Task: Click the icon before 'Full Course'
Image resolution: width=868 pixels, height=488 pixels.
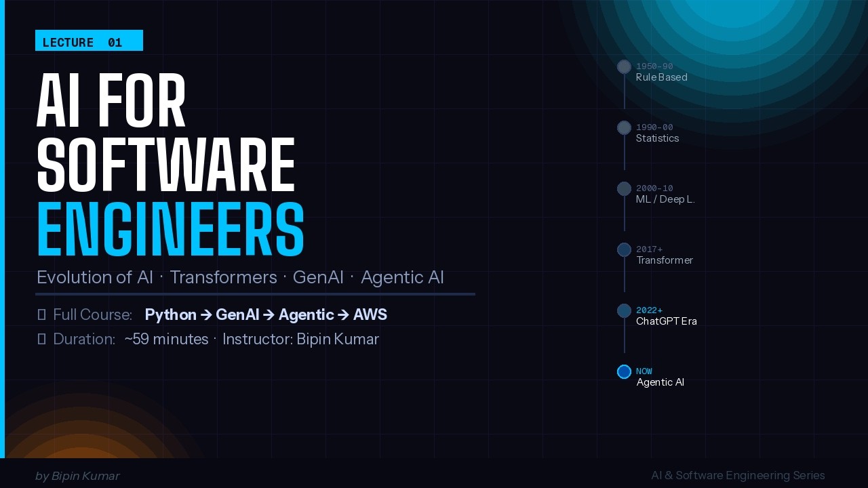Action: point(41,314)
